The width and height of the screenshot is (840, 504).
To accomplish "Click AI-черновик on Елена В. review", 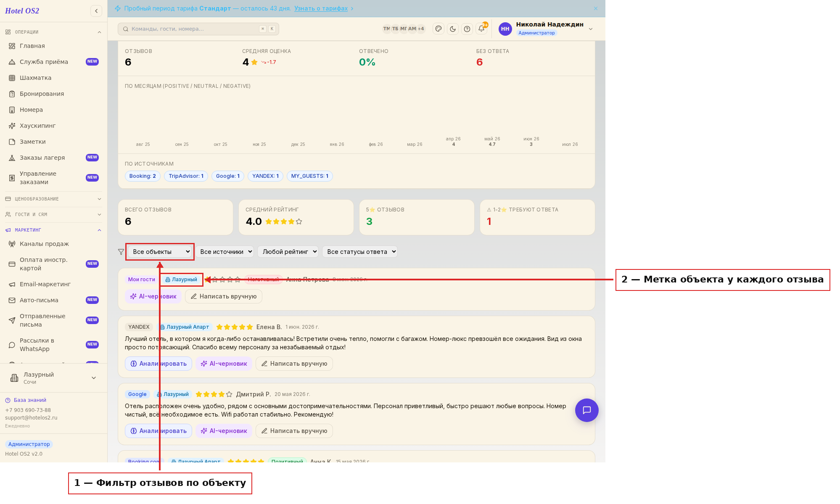I will pos(224,364).
